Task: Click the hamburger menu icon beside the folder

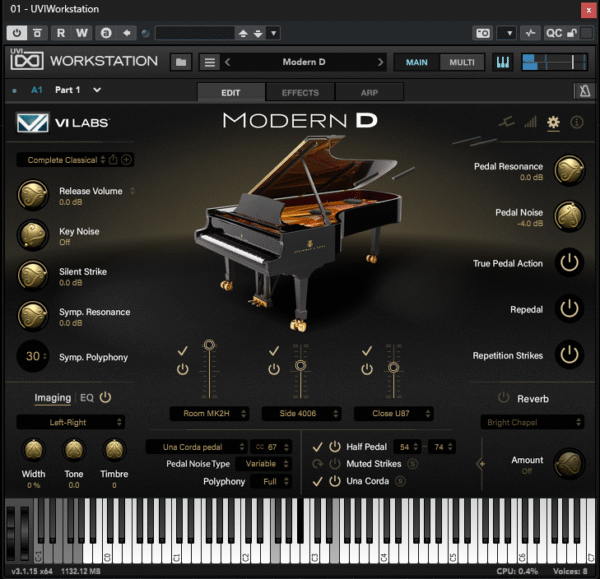Action: 209,62
